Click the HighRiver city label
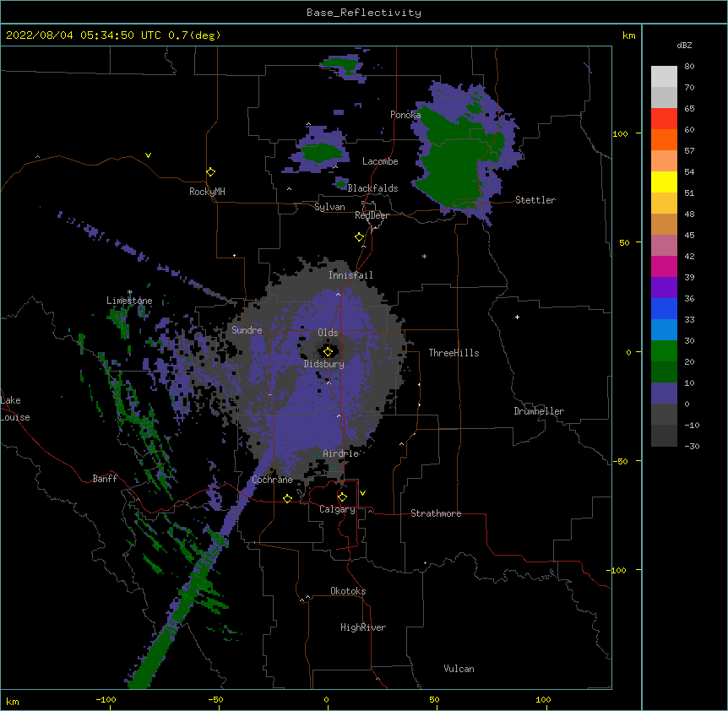The image size is (728, 711). tap(363, 627)
